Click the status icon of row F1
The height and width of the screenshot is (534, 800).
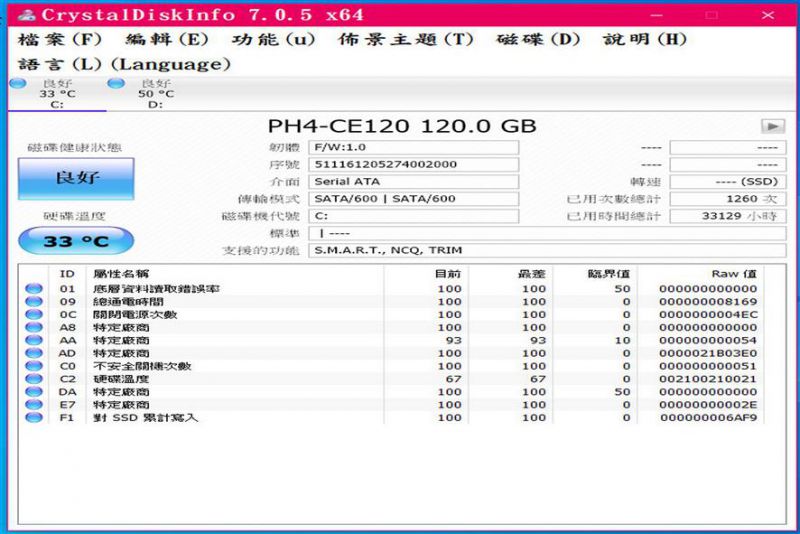(x=34, y=417)
